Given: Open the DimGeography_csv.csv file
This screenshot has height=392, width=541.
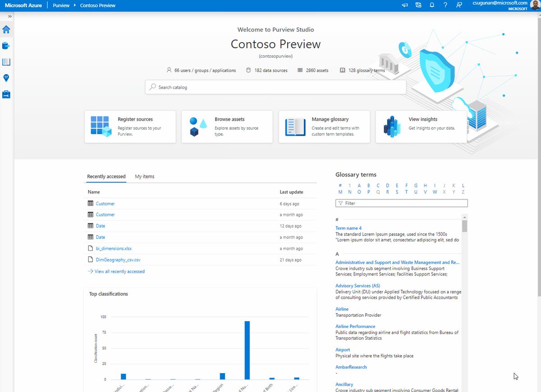Looking at the screenshot, I should pos(118,260).
